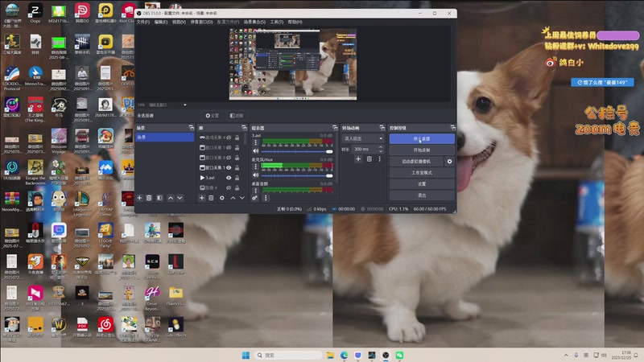Increase transition duration with up stepper arrow
This screenshot has width=644, height=362.
380,147
